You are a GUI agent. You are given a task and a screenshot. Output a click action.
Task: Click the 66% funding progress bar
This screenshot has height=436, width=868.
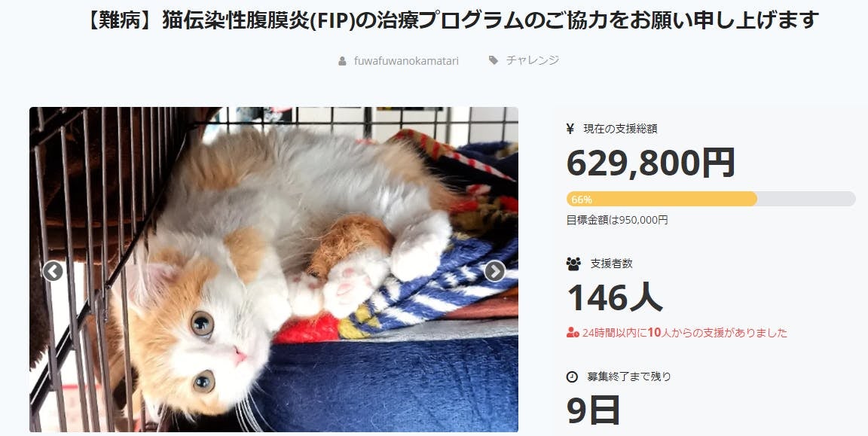(x=711, y=200)
